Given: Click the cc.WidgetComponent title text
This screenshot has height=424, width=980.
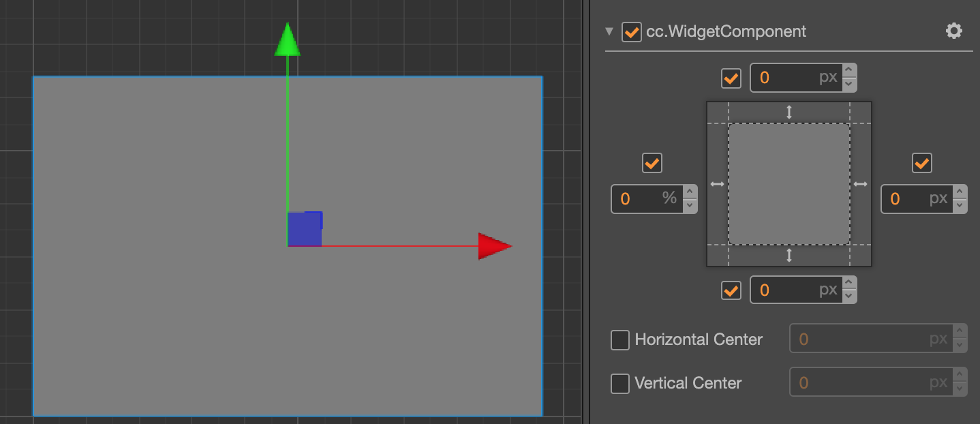Looking at the screenshot, I should [x=726, y=31].
